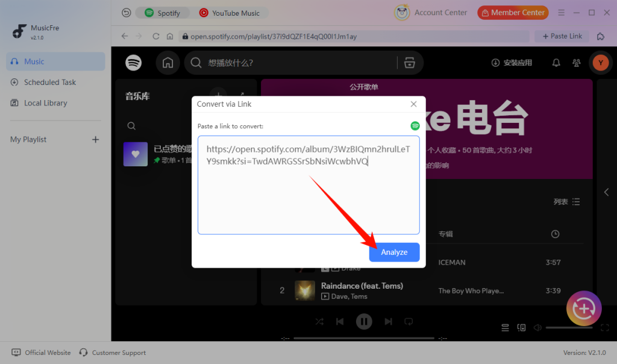617x364 pixels.
Task: Close the Convert via Link dialog
Action: (x=413, y=104)
